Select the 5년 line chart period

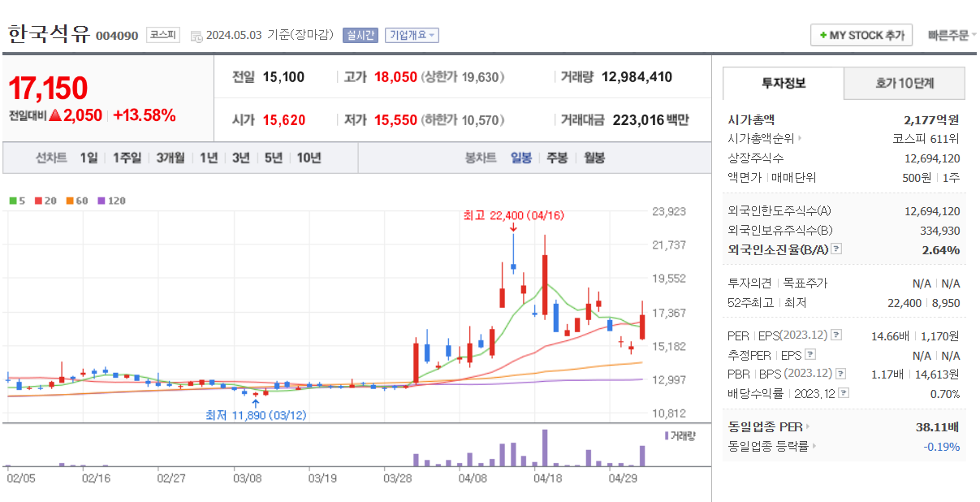(x=273, y=158)
